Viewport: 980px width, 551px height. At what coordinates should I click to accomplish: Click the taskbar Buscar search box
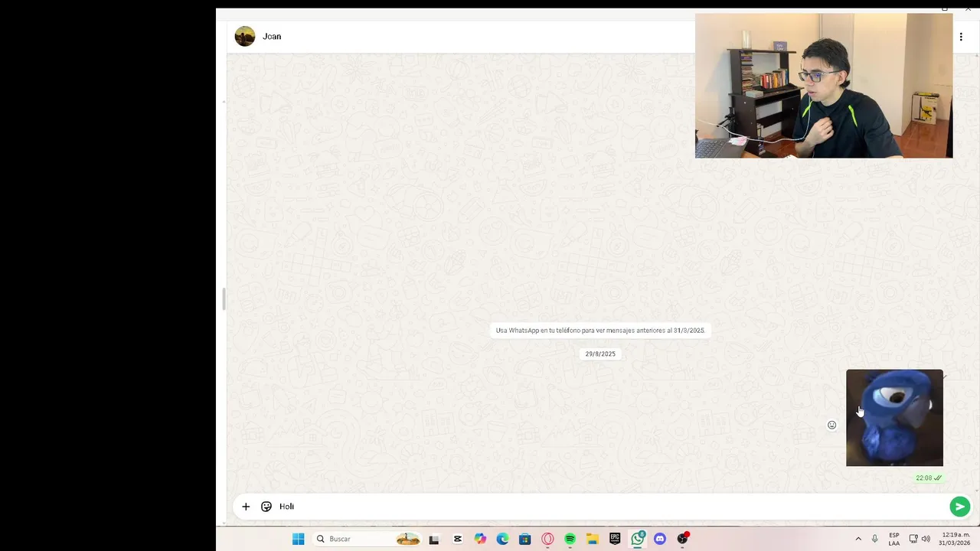(367, 539)
